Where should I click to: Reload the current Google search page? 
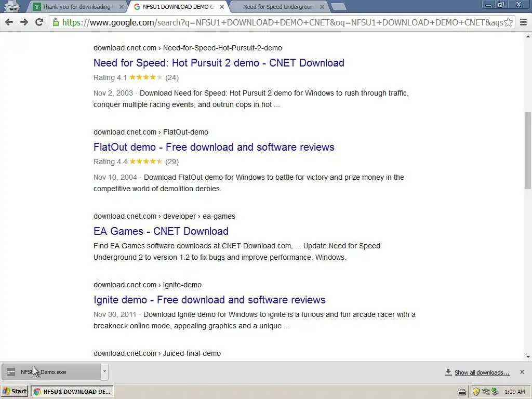pos(39,22)
